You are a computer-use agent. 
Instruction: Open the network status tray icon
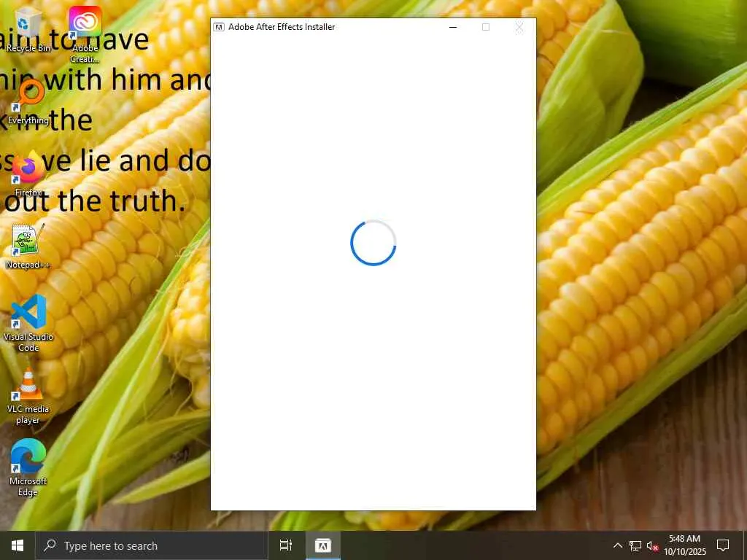[635, 545]
